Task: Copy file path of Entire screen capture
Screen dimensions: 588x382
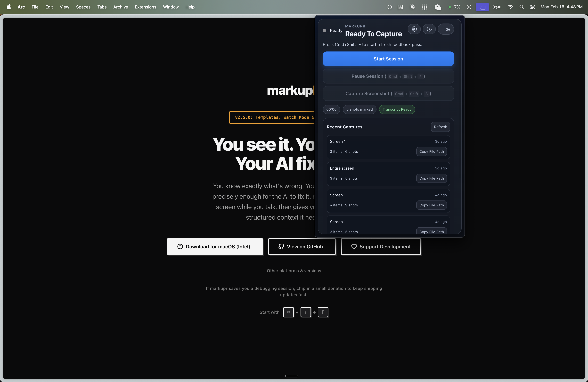Action: tap(431, 178)
